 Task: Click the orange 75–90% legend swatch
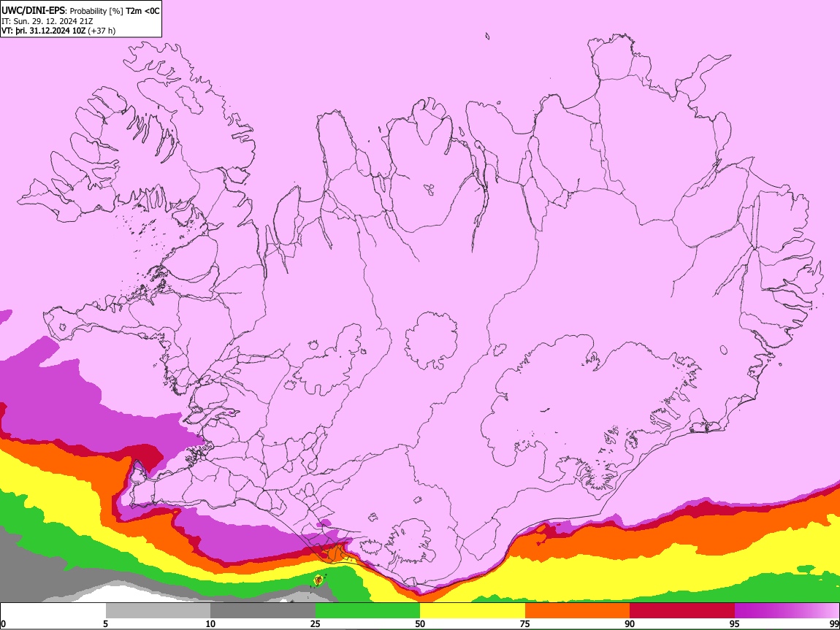578,611
